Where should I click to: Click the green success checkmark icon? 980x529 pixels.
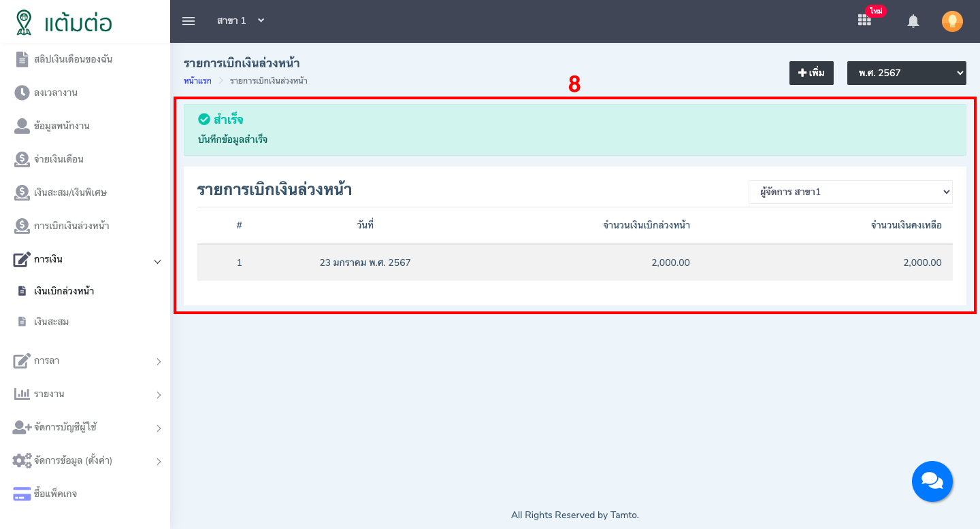(x=204, y=118)
